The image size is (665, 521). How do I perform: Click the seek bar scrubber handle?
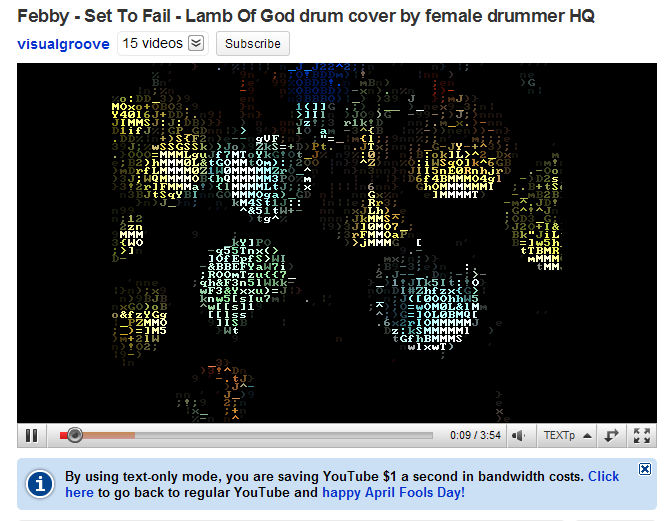pos(75,435)
